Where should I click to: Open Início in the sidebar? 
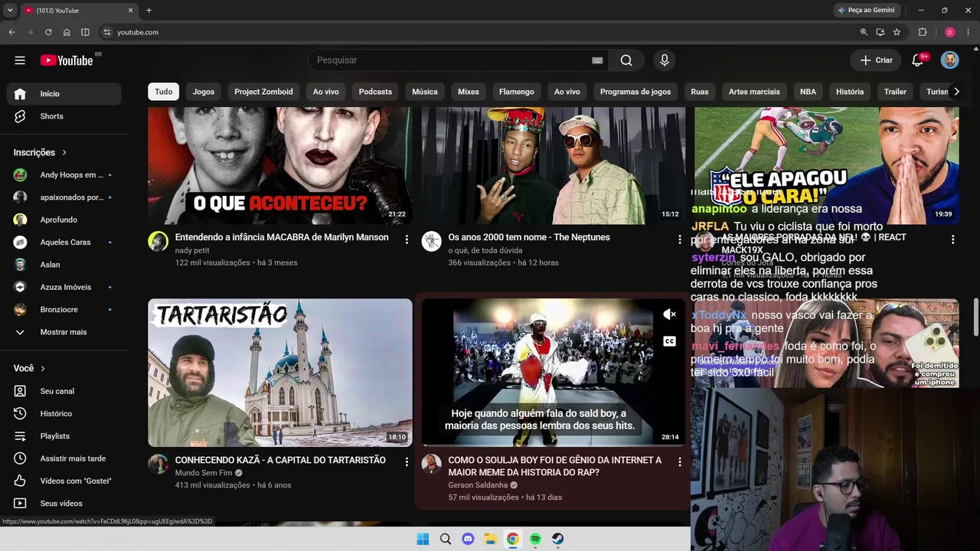click(64, 93)
